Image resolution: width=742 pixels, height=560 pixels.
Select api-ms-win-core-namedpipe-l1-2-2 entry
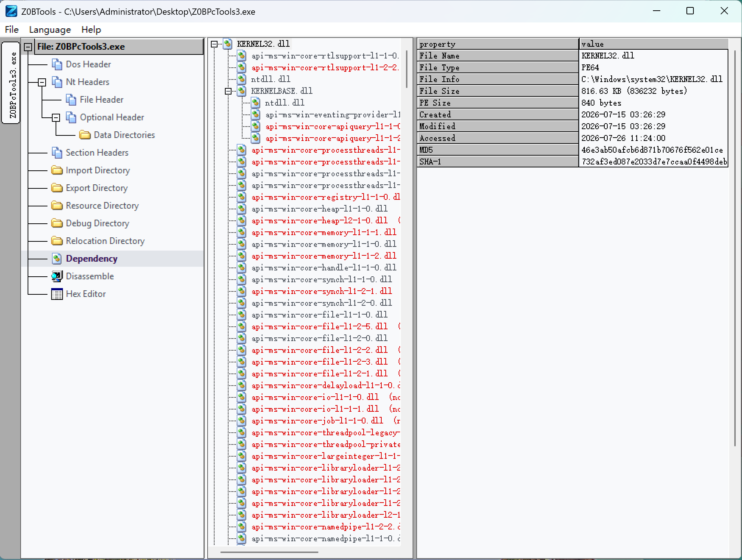pyautogui.click(x=326, y=527)
